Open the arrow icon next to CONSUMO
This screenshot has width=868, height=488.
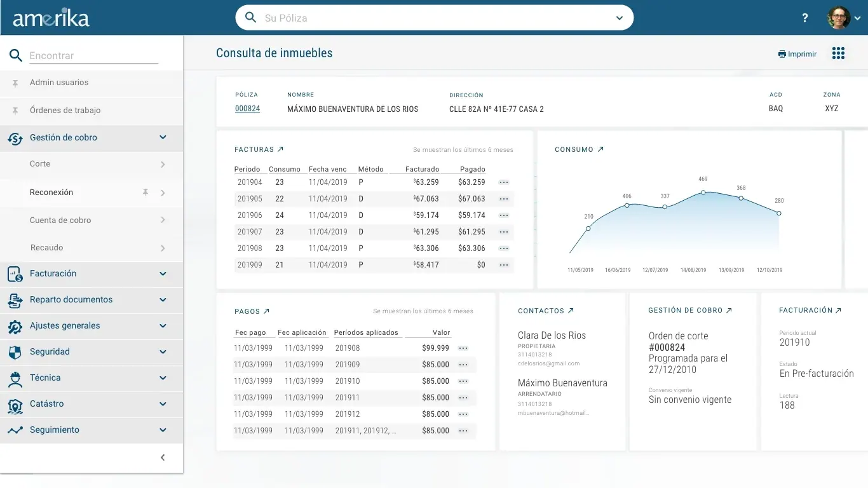tap(600, 149)
